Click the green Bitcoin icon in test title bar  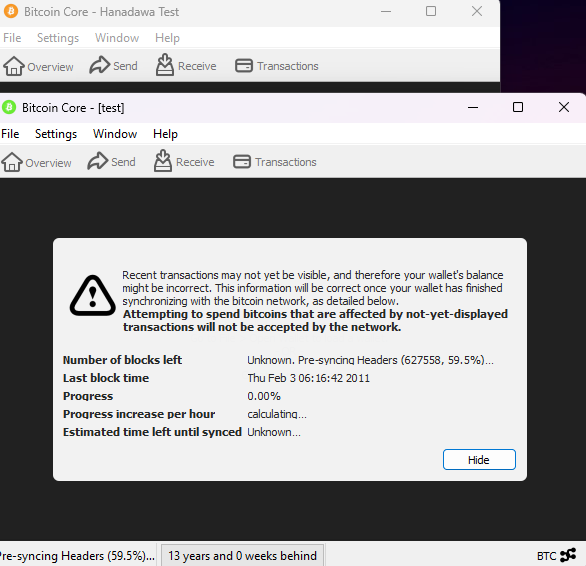tap(9, 108)
